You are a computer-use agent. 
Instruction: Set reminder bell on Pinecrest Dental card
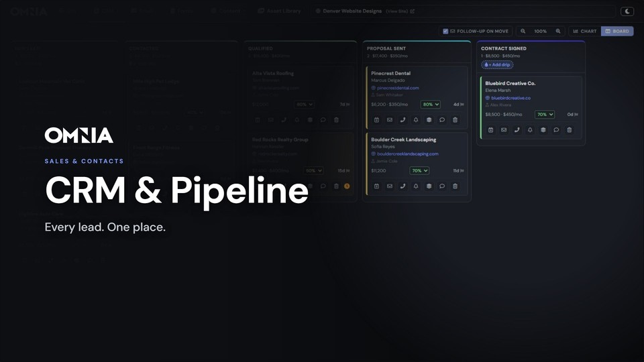click(416, 120)
